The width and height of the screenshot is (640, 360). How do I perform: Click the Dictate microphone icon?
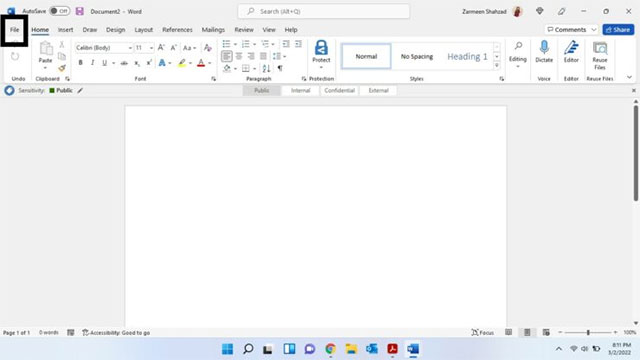pyautogui.click(x=544, y=47)
